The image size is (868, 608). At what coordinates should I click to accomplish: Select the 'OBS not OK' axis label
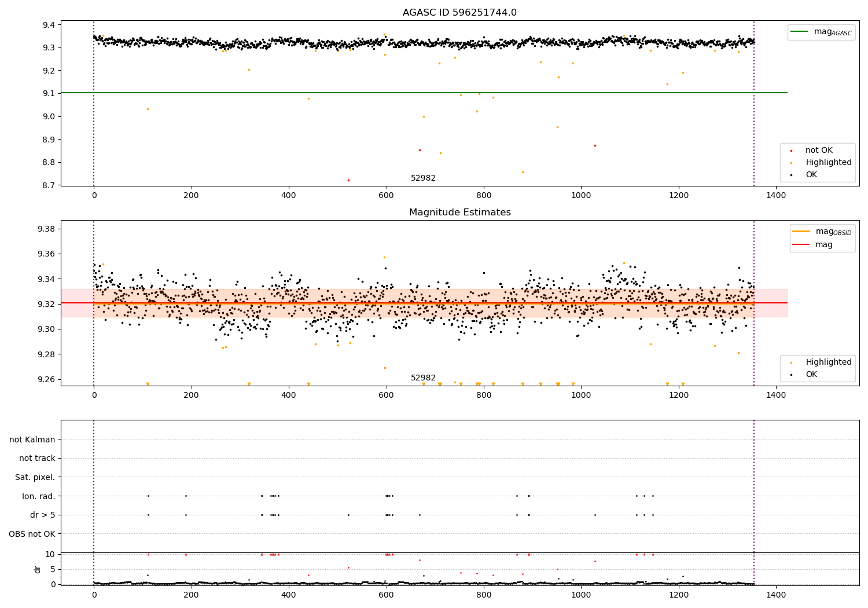pyautogui.click(x=32, y=534)
